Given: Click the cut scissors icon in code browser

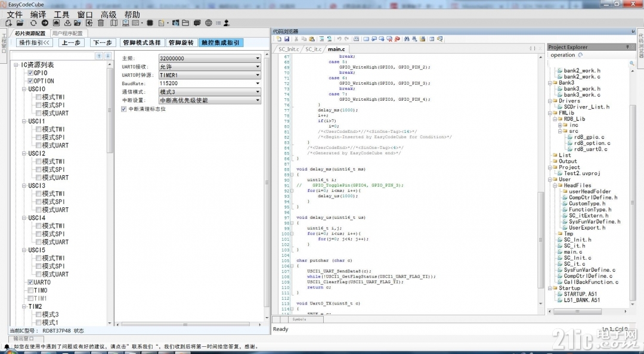Looking at the screenshot, I should pyautogui.click(x=296, y=39).
